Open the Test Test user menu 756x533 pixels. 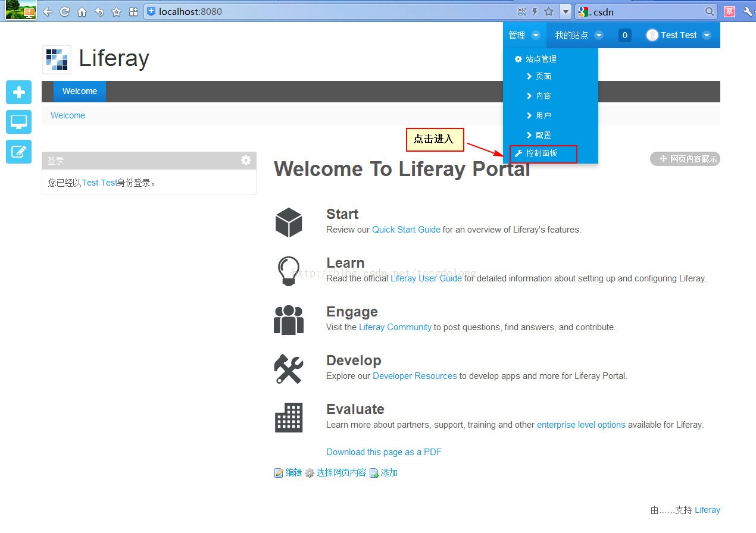pos(679,35)
